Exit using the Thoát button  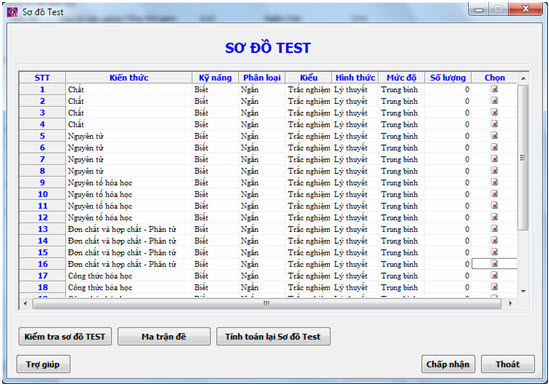(508, 364)
